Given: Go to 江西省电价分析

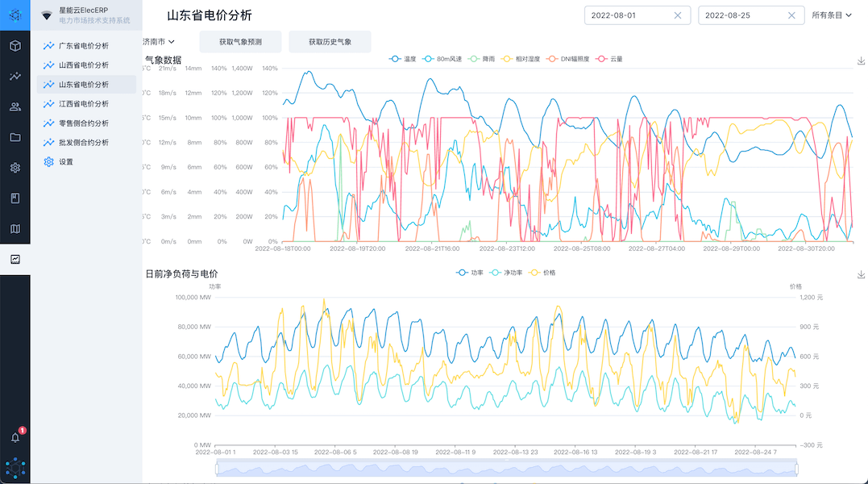Looking at the screenshot, I should 86,103.
